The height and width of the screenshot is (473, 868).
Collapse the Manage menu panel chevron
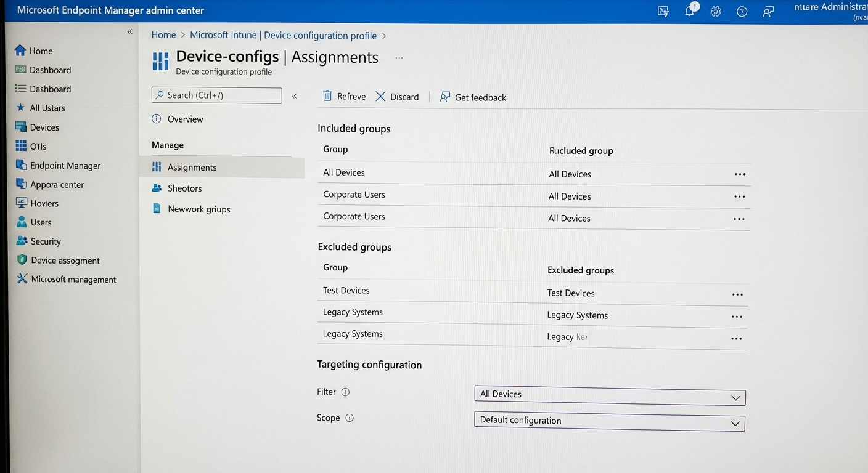[294, 95]
